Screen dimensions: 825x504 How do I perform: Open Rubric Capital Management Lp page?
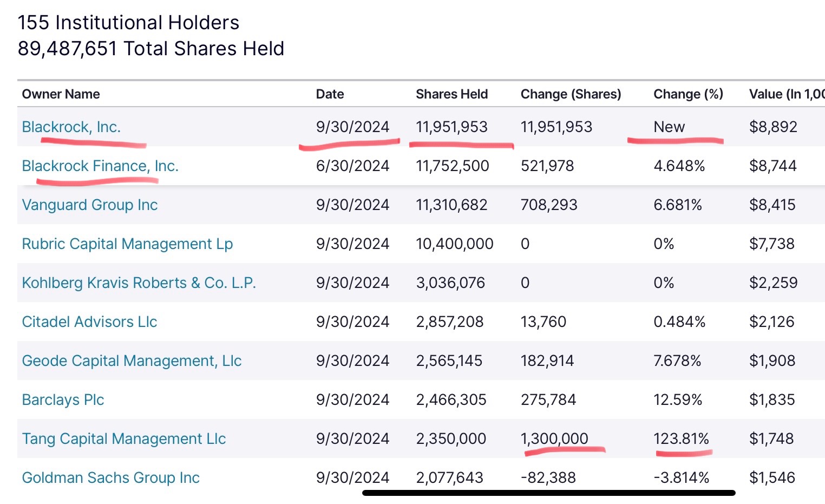tap(127, 244)
